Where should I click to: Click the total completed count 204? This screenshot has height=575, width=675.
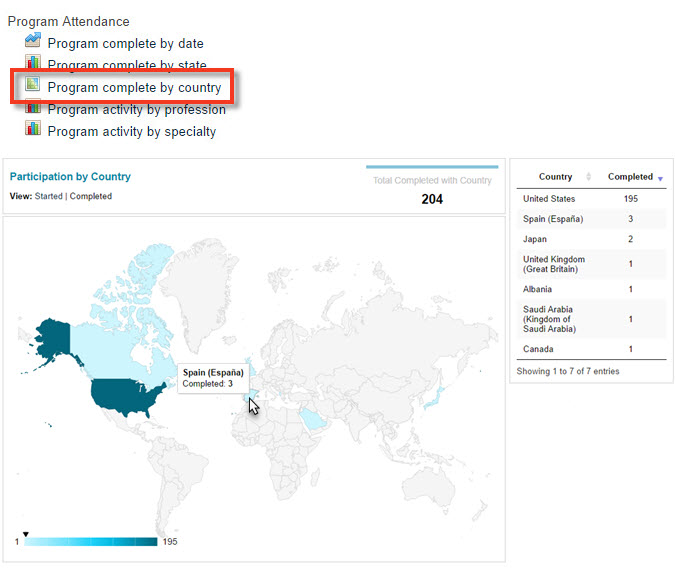[432, 199]
